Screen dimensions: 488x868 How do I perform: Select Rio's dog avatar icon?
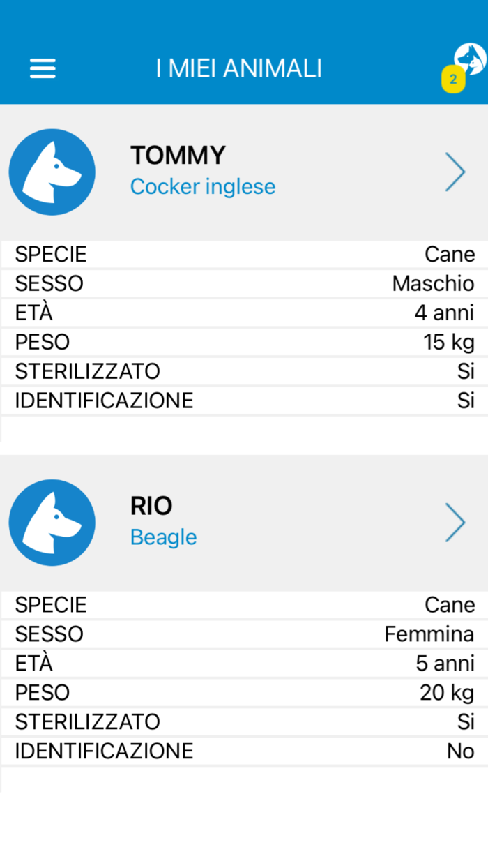[x=52, y=522]
